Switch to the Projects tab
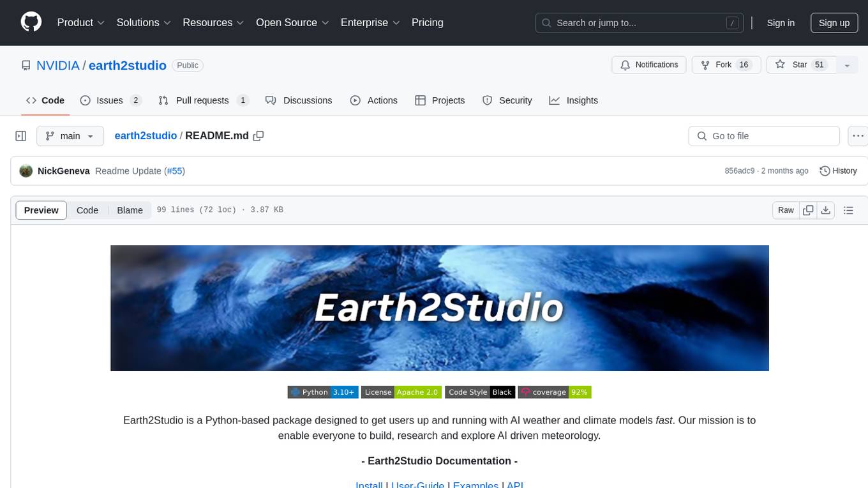Viewport: 868px width, 488px height. pyautogui.click(x=440, y=100)
